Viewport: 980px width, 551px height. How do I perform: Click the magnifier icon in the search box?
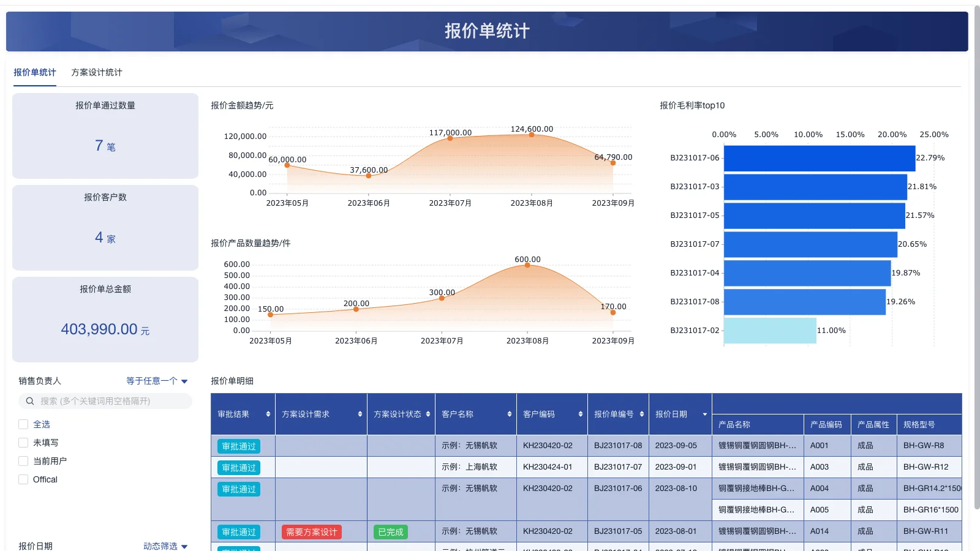[29, 401]
